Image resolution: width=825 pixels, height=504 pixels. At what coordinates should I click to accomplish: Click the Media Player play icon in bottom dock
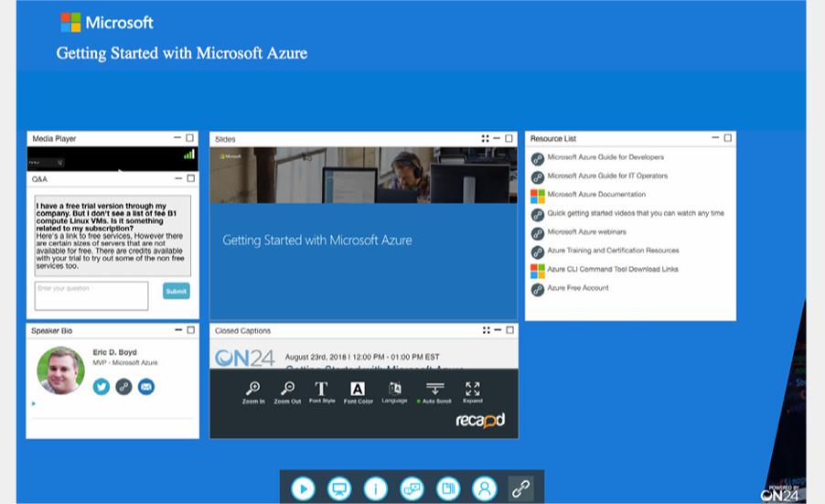click(303, 488)
